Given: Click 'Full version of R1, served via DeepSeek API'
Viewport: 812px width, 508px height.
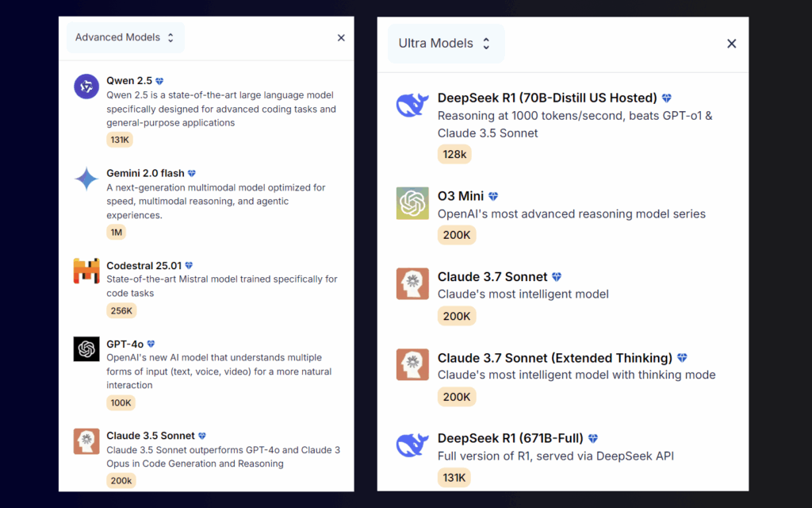Looking at the screenshot, I should click(x=556, y=456).
